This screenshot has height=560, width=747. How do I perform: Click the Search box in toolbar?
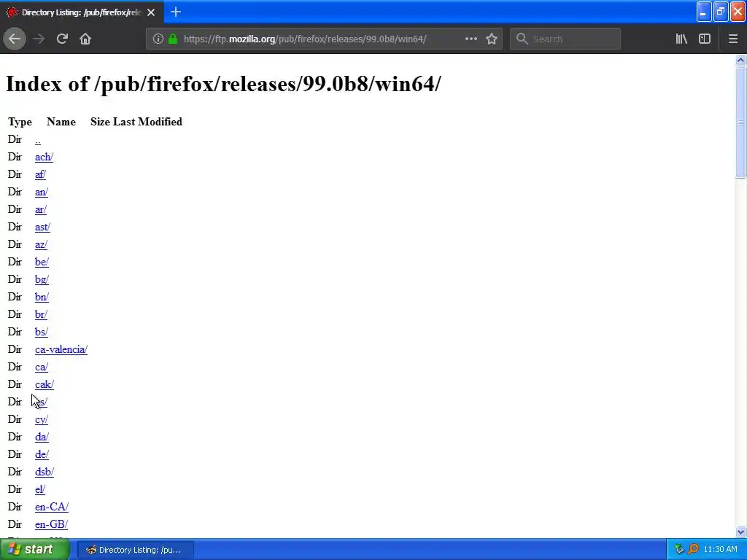tap(565, 39)
